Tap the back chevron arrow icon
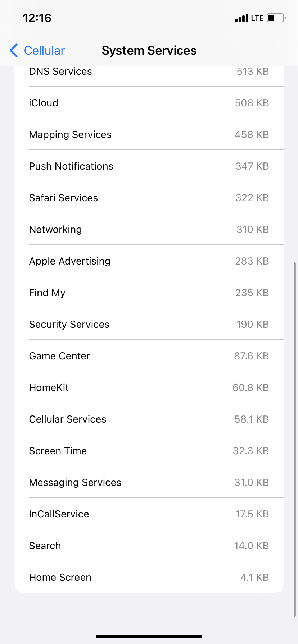Viewport: 298px width, 644px height. click(x=14, y=51)
